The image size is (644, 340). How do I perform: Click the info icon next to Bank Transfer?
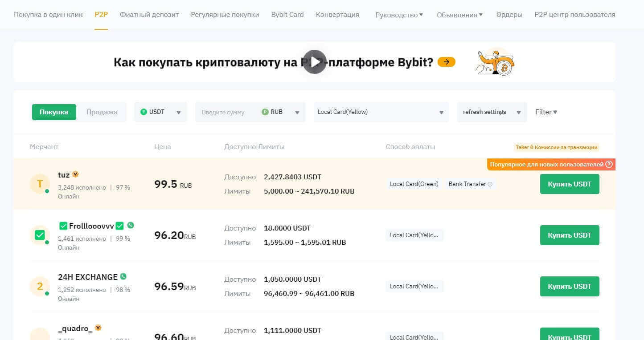click(490, 184)
